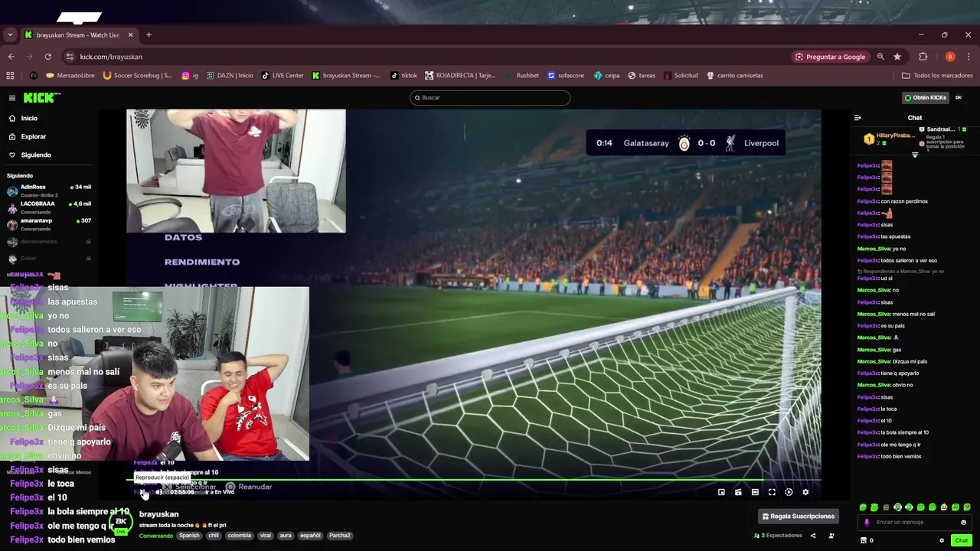This screenshot has width=980, height=551.
Task: Select the brayuskan Stream browser tab
Action: click(79, 34)
